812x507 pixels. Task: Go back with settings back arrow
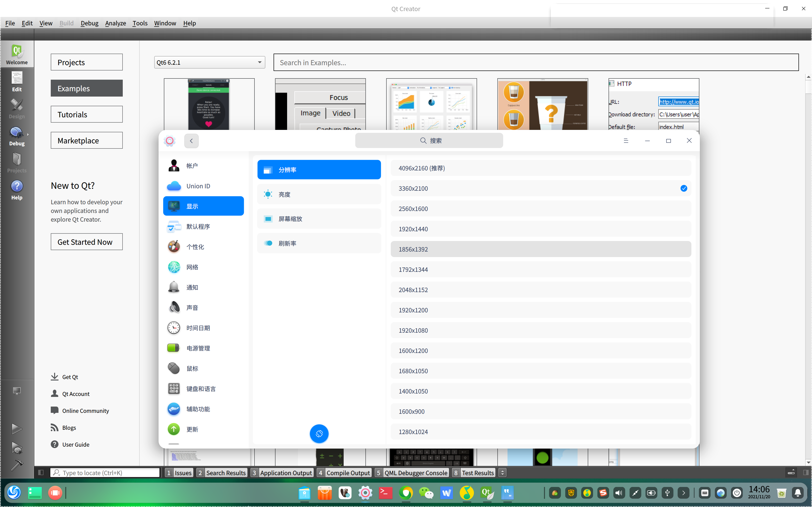point(191,141)
